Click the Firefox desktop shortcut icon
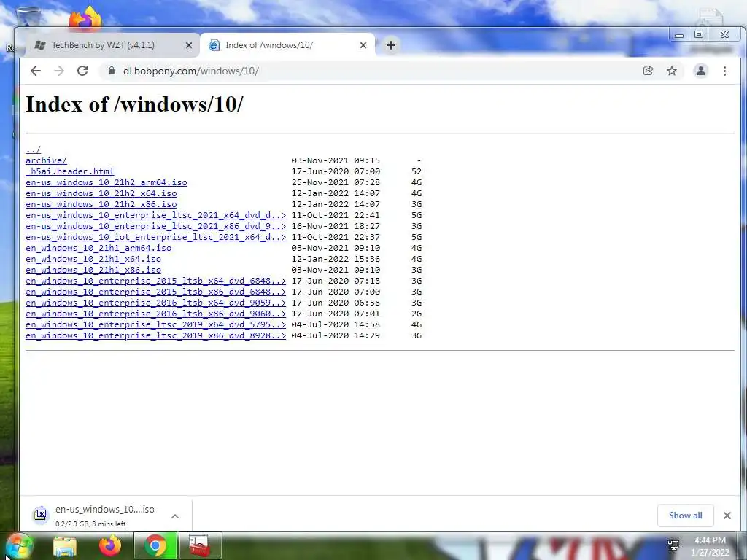This screenshot has height=560, width=747. (86, 18)
